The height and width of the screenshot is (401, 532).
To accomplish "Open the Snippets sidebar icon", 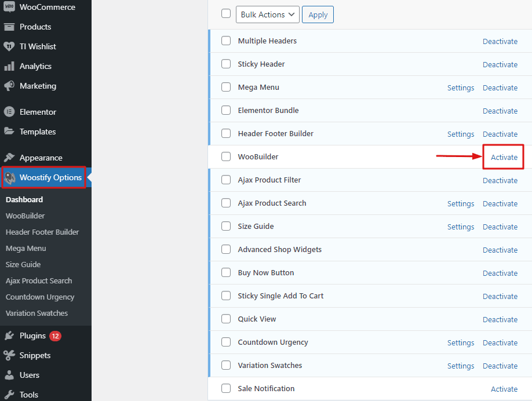I will click(x=10, y=355).
